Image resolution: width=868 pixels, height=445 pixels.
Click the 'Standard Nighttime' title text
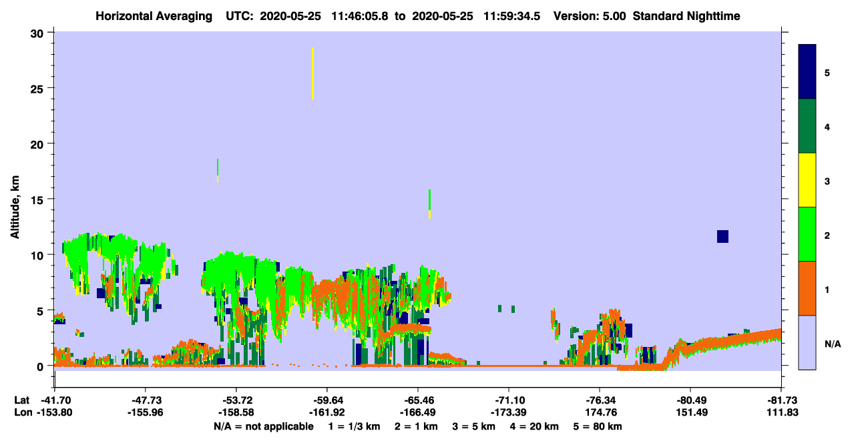pos(686,16)
